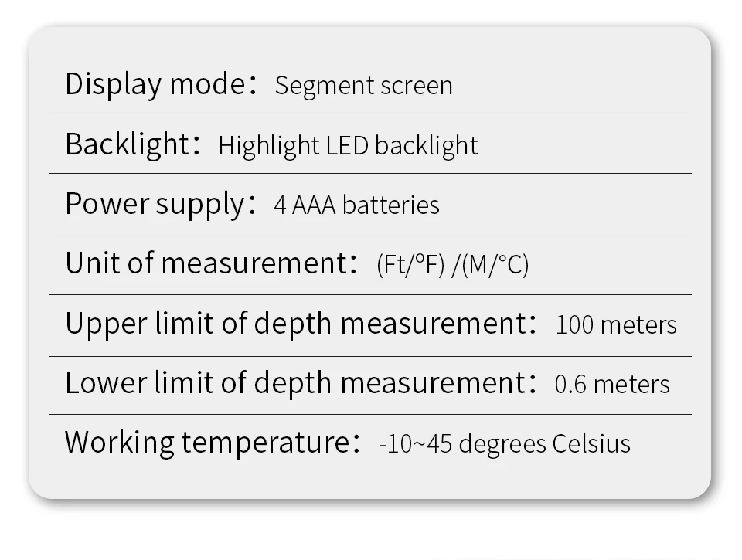
Task: Click the "(Ft/°F)" unit text
Action: pos(410,265)
